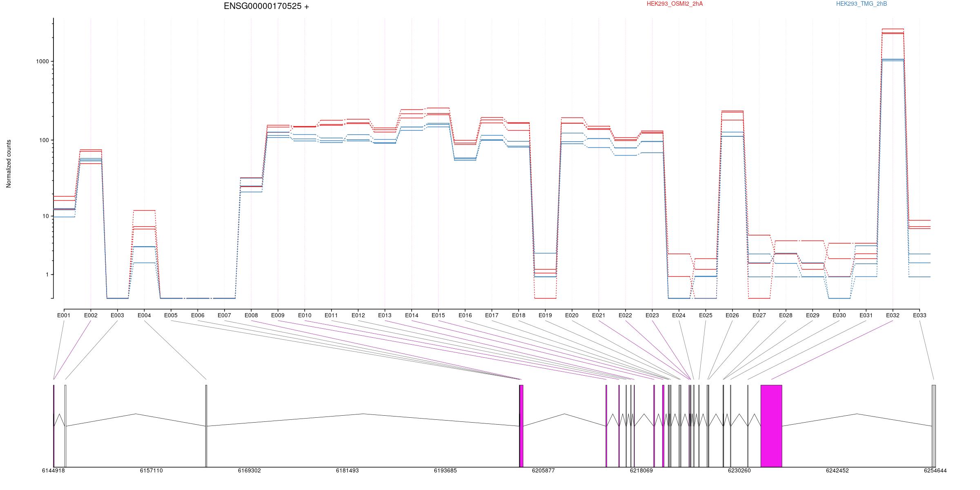
Task: Select the HEK293_TMG_2hB legend label
Action: [862, 4]
